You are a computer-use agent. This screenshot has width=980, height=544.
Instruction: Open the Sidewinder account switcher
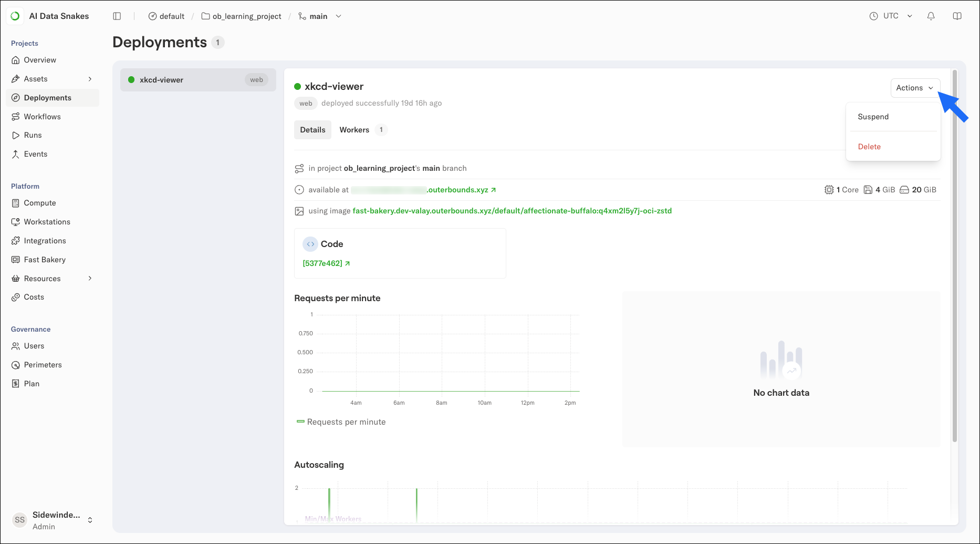[90, 520]
